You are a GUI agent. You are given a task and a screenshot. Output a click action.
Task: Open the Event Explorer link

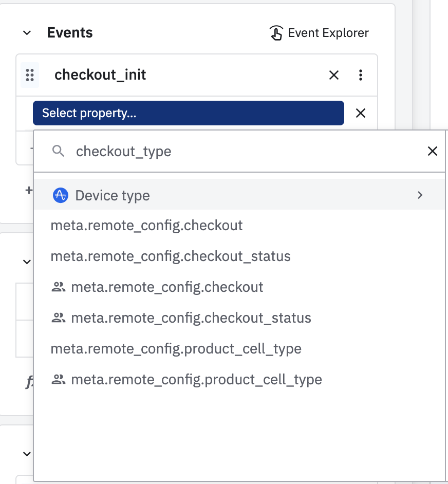(x=328, y=33)
